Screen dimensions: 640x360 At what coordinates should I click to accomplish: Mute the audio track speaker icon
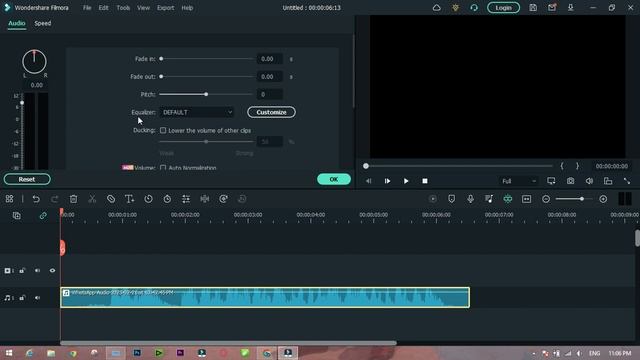coord(38,298)
